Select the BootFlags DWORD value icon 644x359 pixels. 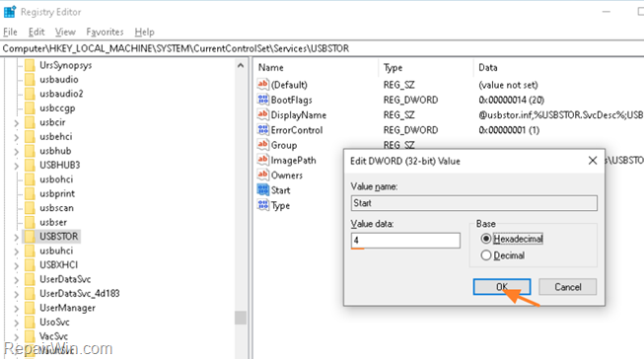263,100
